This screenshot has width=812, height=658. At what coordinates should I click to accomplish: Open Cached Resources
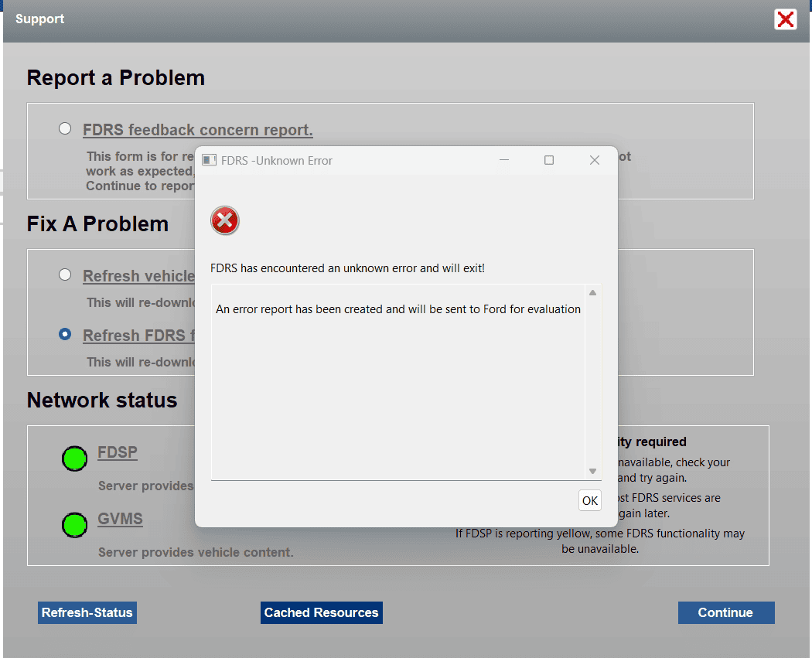[x=322, y=612]
